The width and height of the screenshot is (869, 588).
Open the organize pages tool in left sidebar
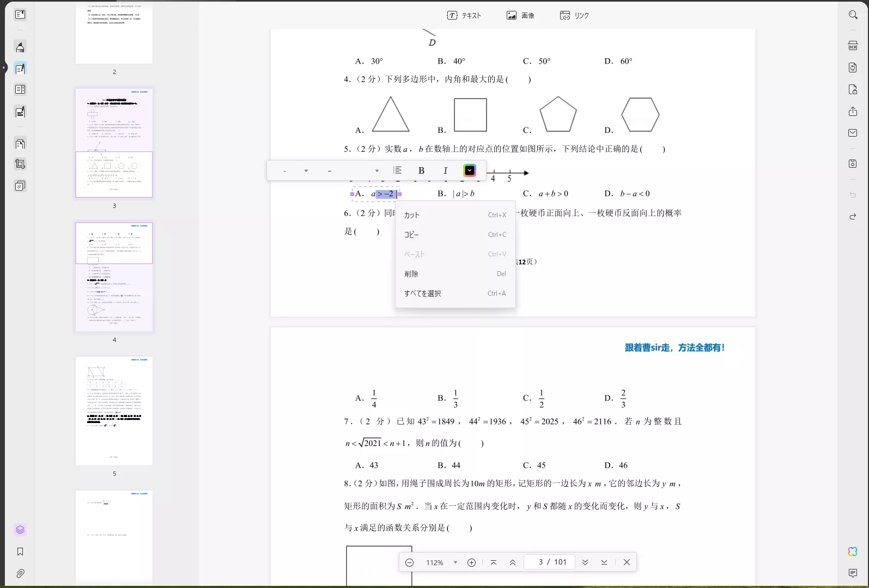click(20, 144)
